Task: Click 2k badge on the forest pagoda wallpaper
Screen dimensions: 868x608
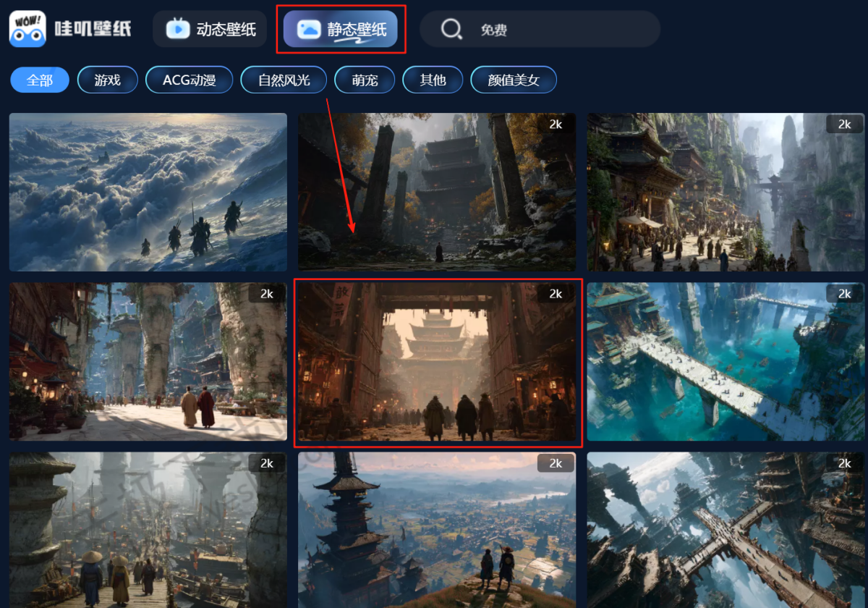Action: pyautogui.click(x=556, y=124)
